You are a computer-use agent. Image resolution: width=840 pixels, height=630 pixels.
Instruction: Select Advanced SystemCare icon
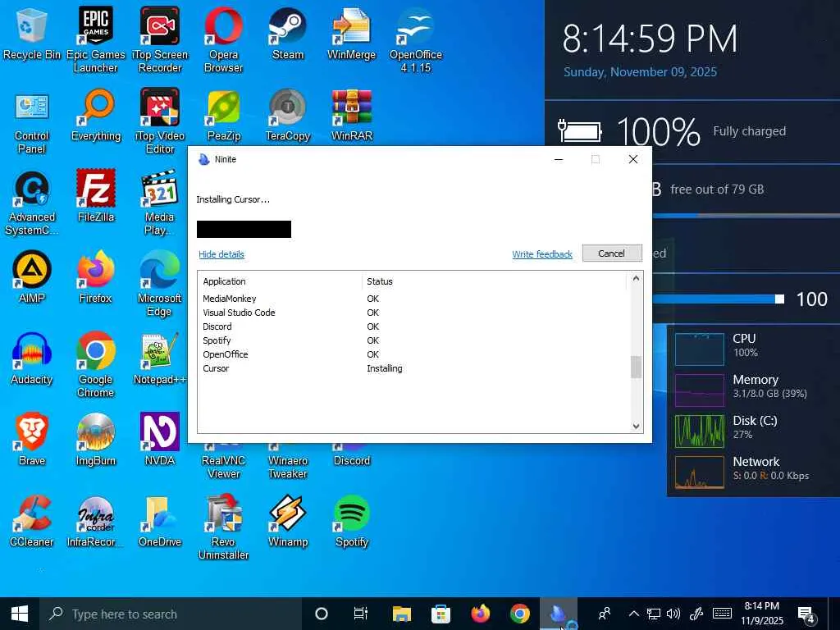(x=32, y=203)
